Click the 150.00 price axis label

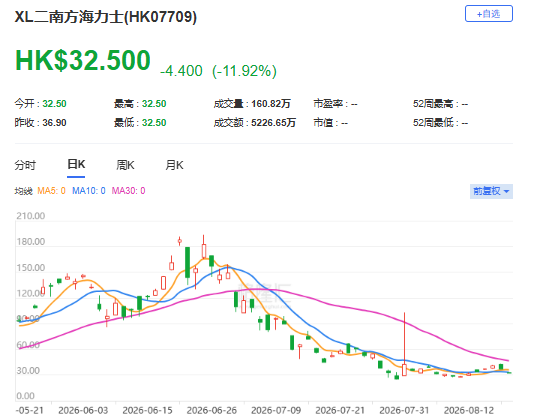point(31,268)
